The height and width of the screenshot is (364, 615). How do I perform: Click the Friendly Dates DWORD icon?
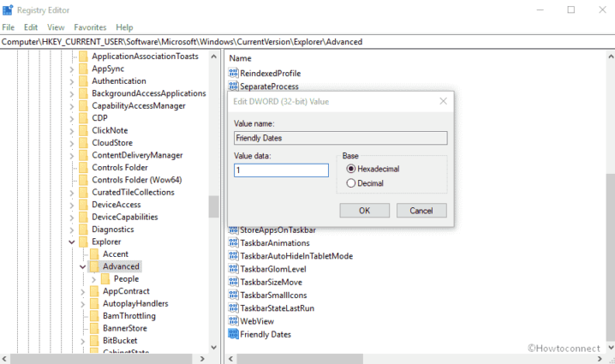click(x=233, y=334)
